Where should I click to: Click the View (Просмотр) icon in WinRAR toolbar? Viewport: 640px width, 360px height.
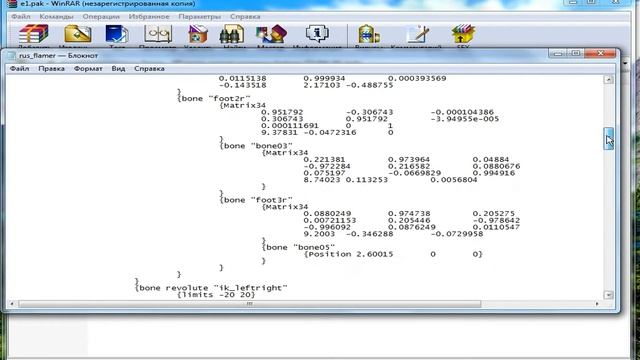pos(158,34)
